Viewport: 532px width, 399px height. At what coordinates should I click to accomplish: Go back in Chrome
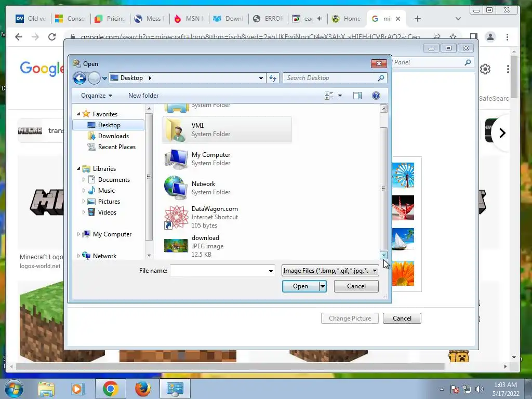click(x=19, y=37)
